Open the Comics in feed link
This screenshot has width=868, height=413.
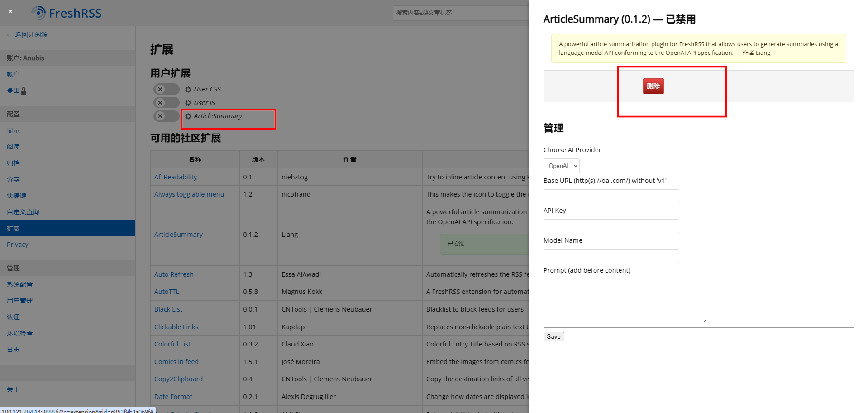pyautogui.click(x=176, y=362)
